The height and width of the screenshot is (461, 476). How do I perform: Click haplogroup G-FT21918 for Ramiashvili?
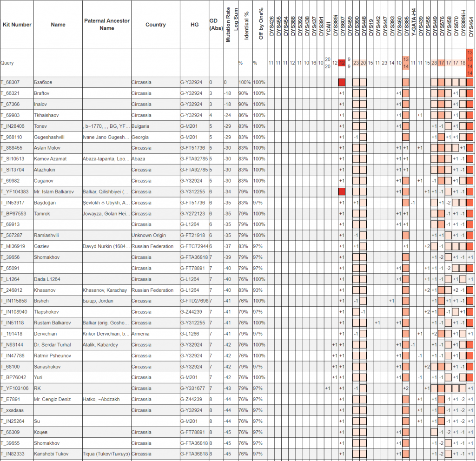tap(193, 236)
